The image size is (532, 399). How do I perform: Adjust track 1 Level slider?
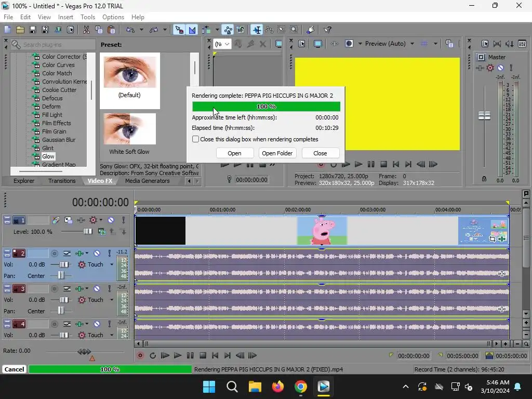click(x=87, y=232)
